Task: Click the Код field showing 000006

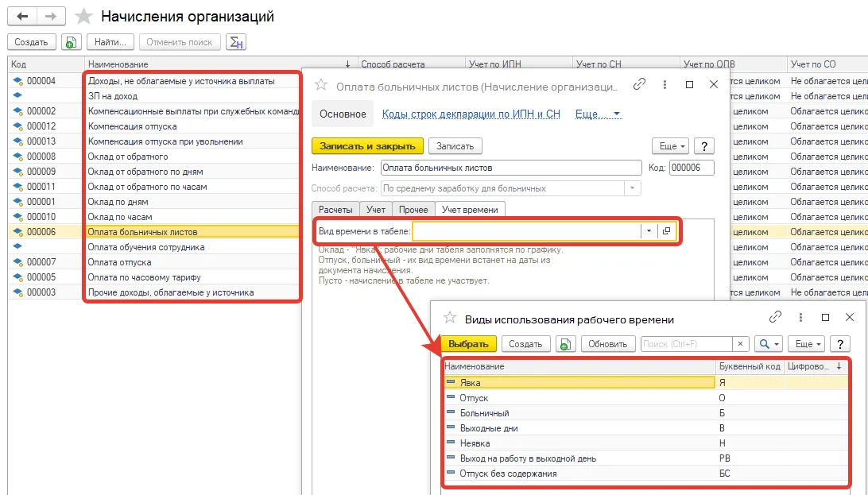Action: [x=692, y=168]
